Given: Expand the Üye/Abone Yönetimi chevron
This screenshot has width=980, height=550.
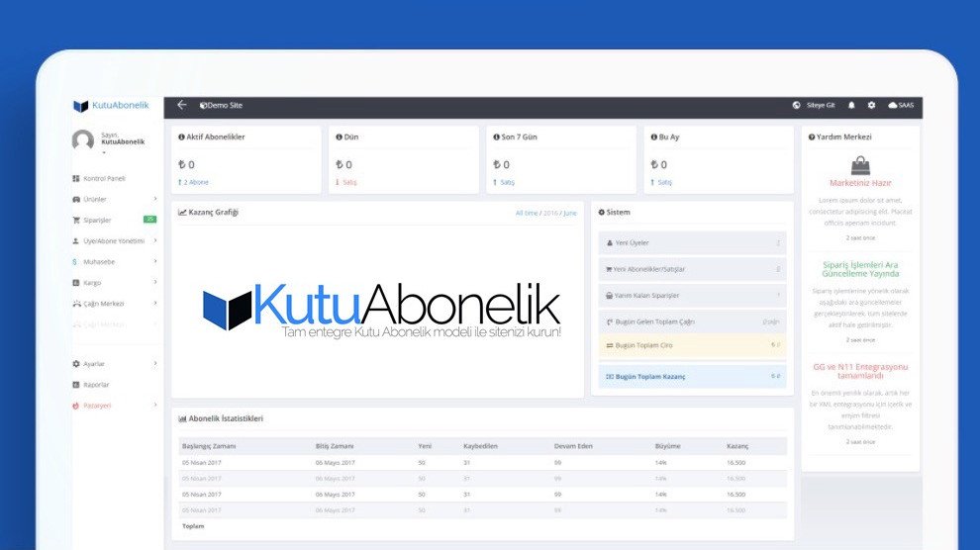Looking at the screenshot, I should 155,241.
